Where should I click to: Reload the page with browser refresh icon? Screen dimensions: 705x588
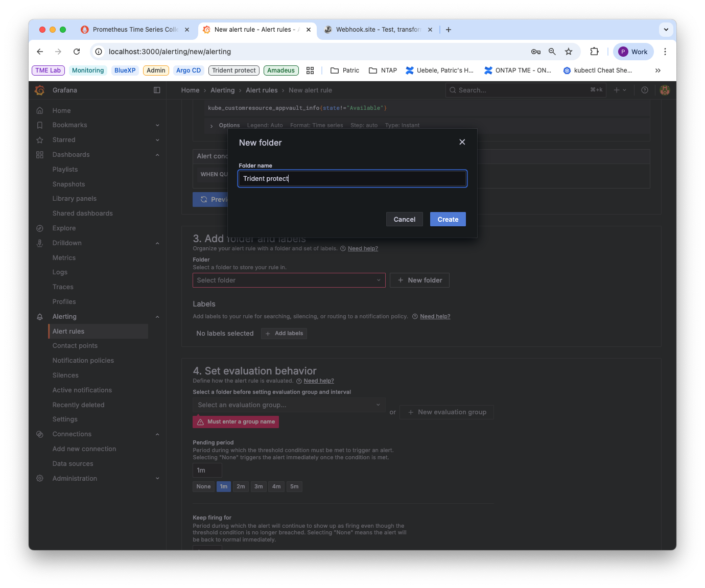[x=77, y=52]
